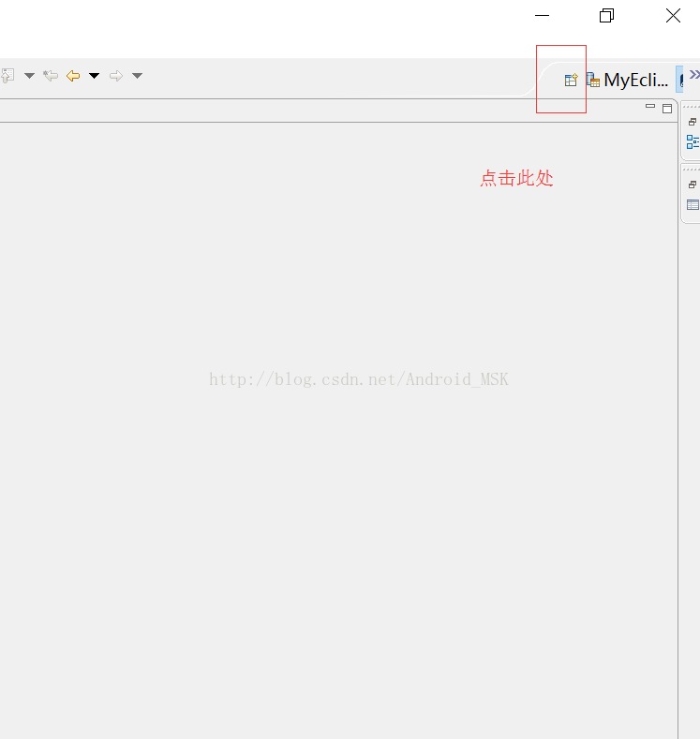Open dropdown beside Previous Annotation icon
The width and height of the screenshot is (700, 739).
coord(29,76)
